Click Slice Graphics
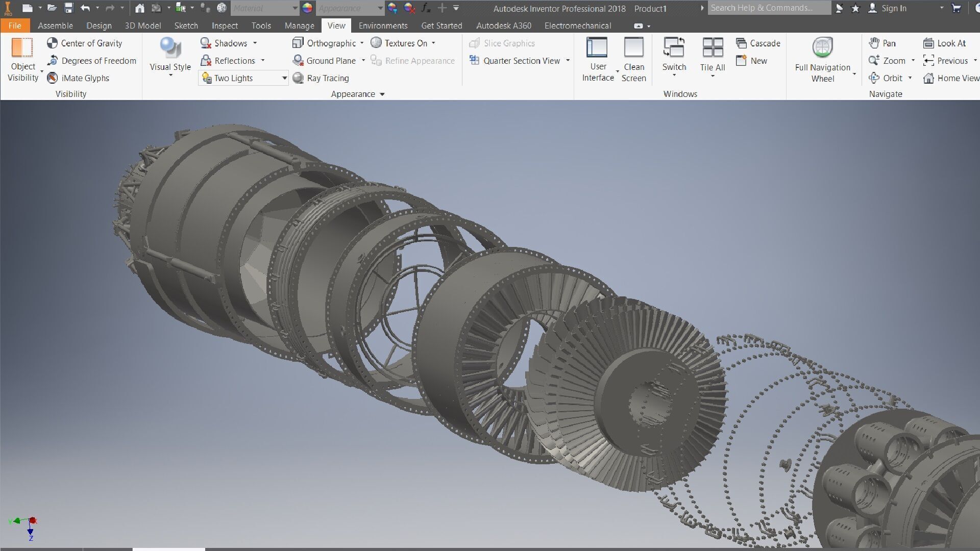 502,43
